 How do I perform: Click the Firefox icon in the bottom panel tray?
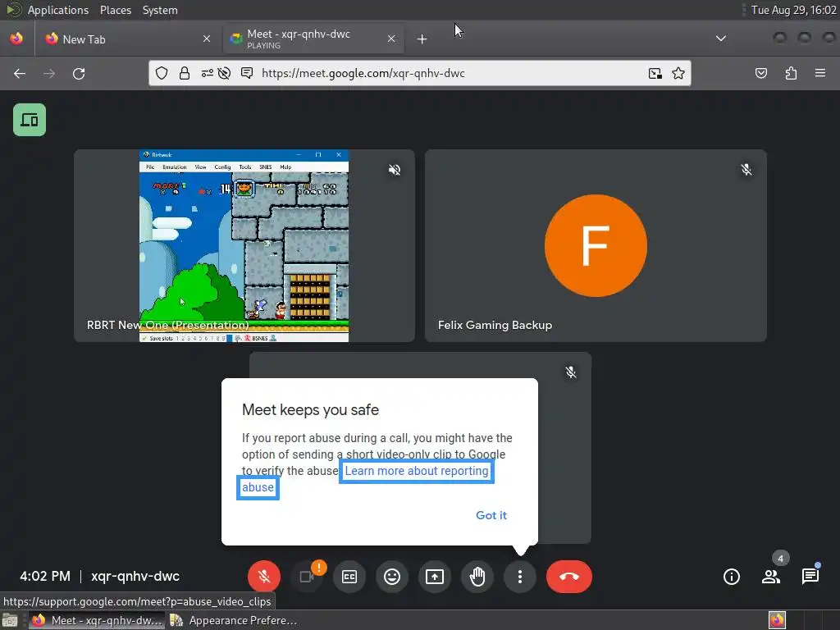777,620
